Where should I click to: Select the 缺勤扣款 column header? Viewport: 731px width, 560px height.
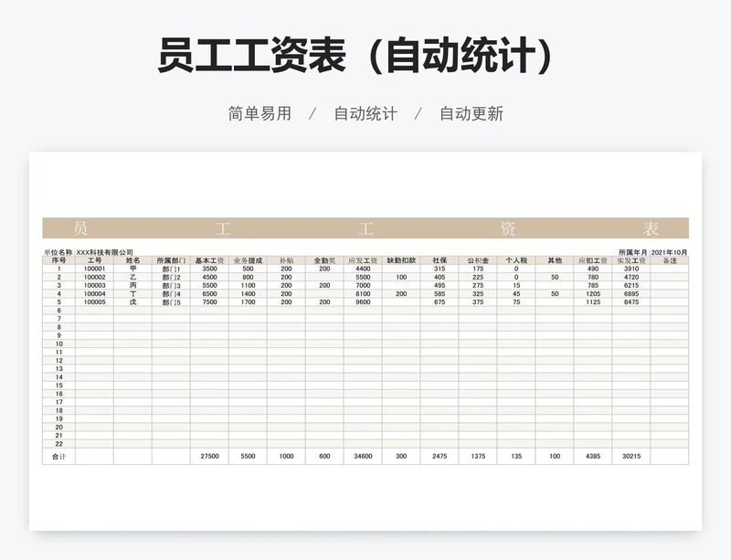pos(401,260)
